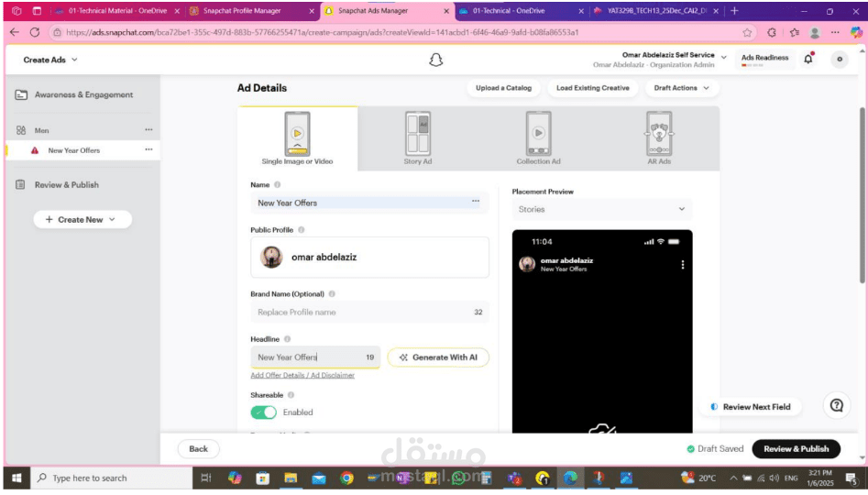Select the Single Image or Video tab
This screenshot has width=868, height=495.
point(297,138)
